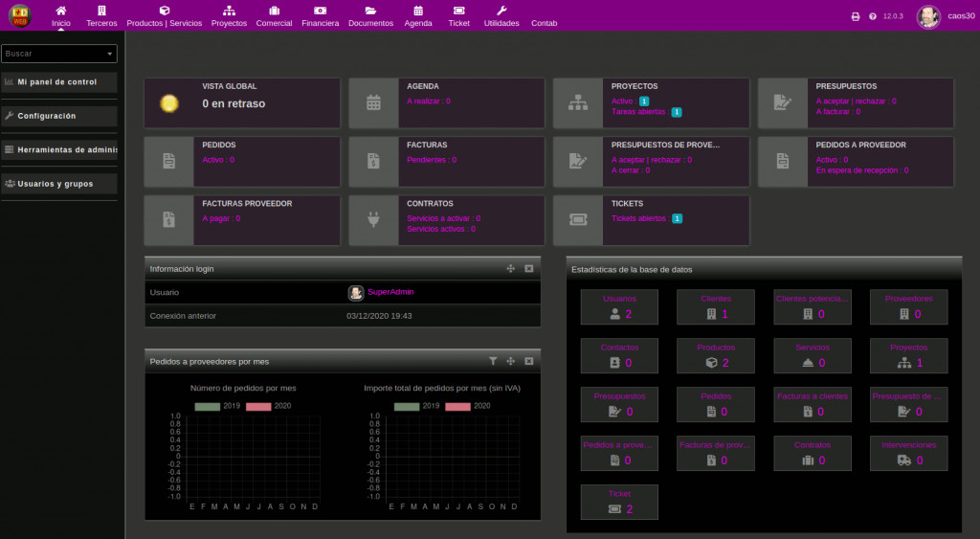Image resolution: width=980 pixels, height=539 pixels.
Task: Click the print icon in top bar
Action: pos(856,16)
